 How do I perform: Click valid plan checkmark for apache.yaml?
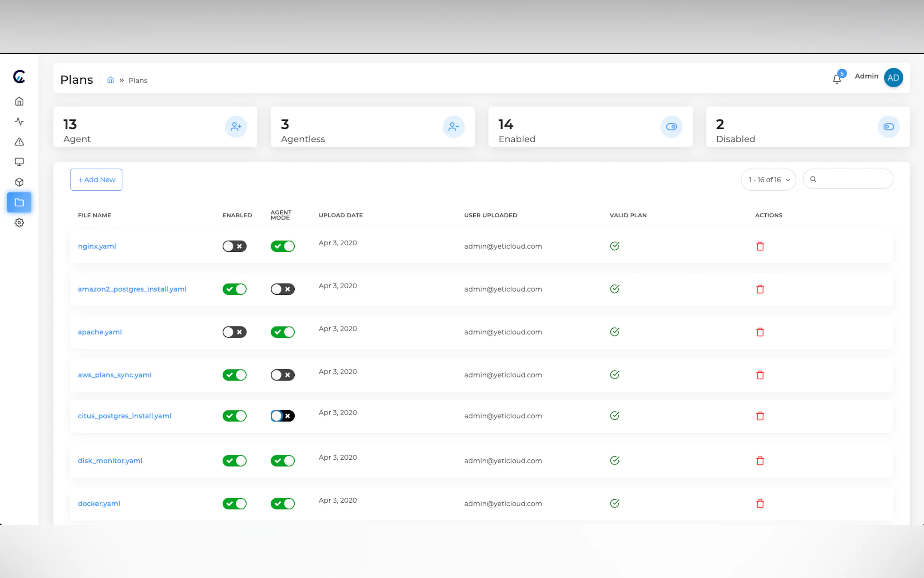click(x=614, y=332)
